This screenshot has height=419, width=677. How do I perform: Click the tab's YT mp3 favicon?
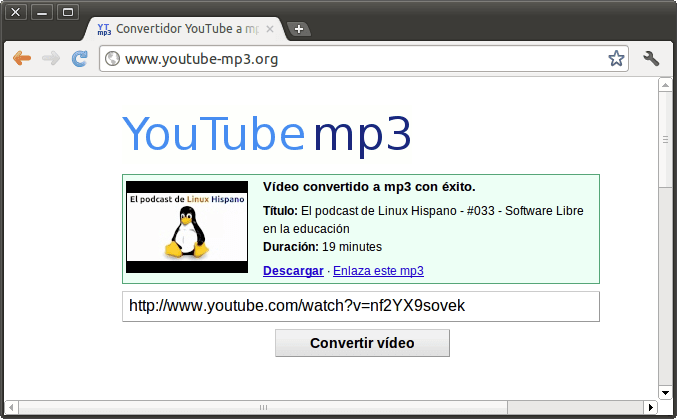[x=104, y=29]
